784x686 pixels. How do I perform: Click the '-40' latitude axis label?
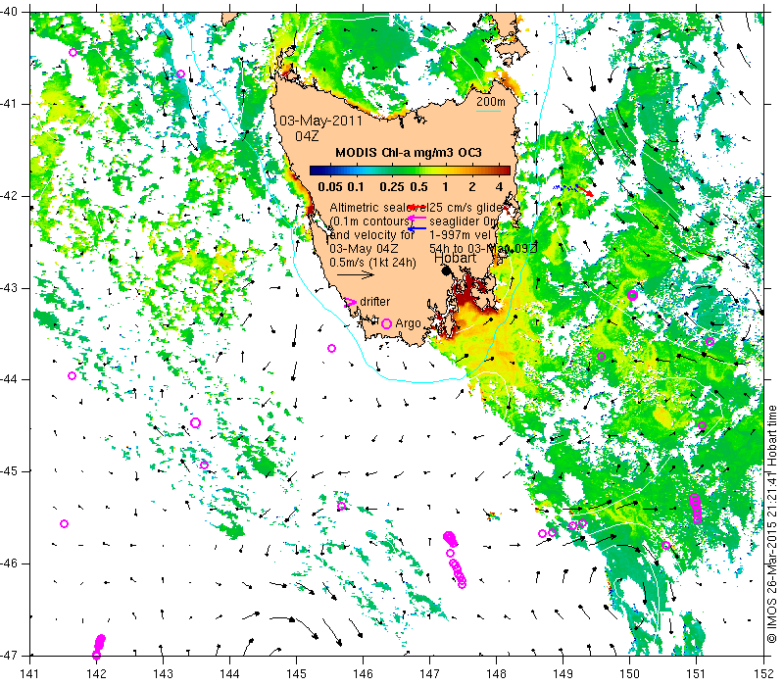pos(9,12)
